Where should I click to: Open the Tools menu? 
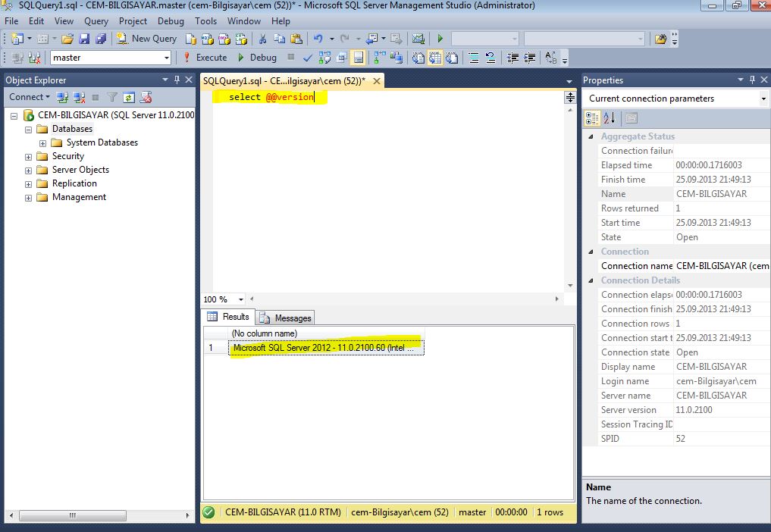[205, 21]
